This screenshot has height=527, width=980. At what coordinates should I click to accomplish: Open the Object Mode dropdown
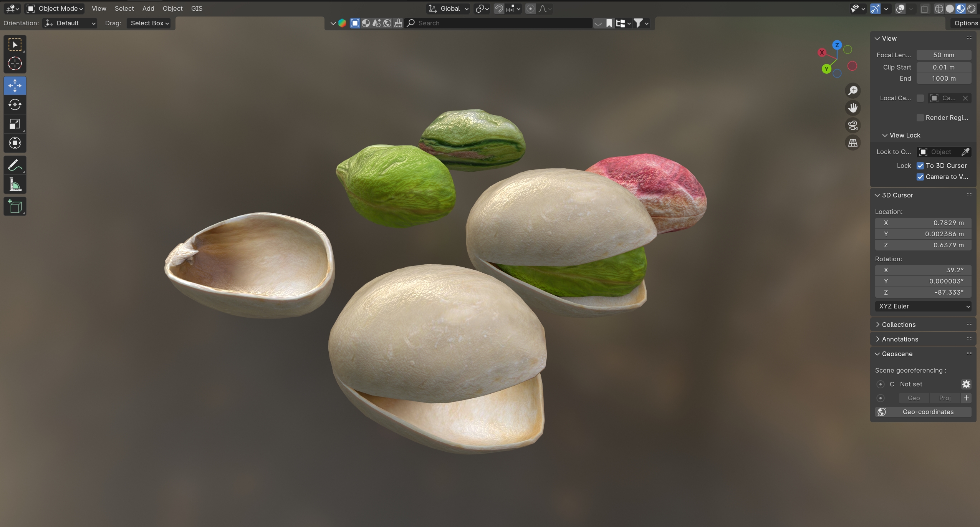click(55, 8)
